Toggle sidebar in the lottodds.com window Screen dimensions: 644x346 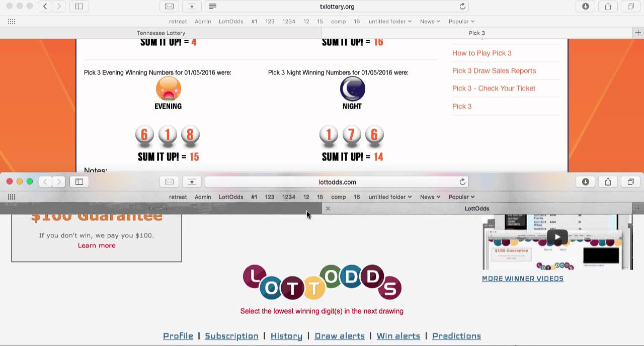coord(79,182)
